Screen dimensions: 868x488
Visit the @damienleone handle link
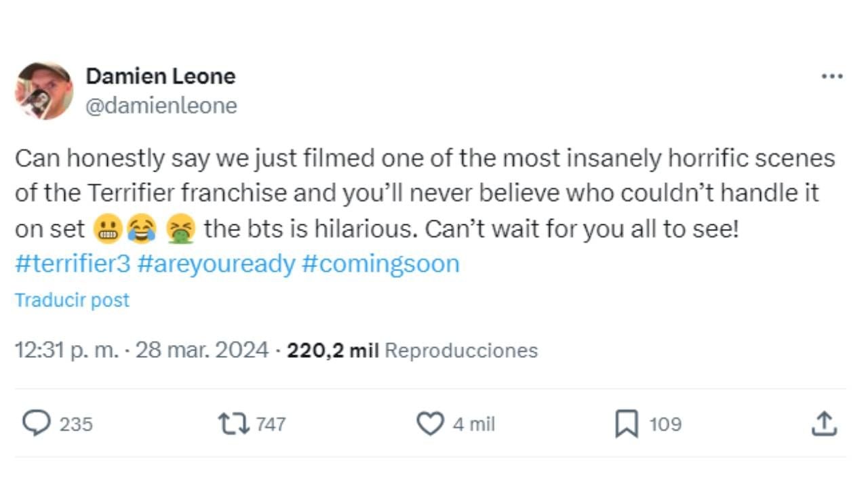point(161,106)
